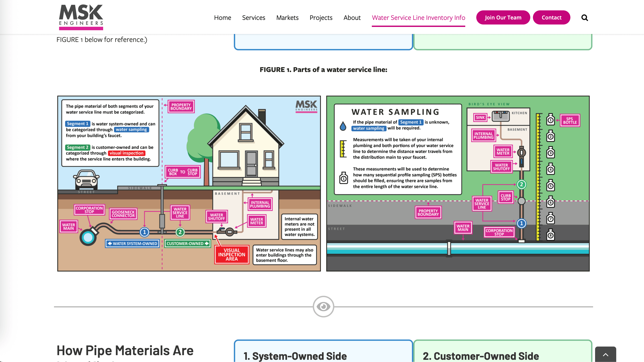644x362 pixels.
Task: Click the eye icon divider below Figure 1
Action: click(324, 306)
